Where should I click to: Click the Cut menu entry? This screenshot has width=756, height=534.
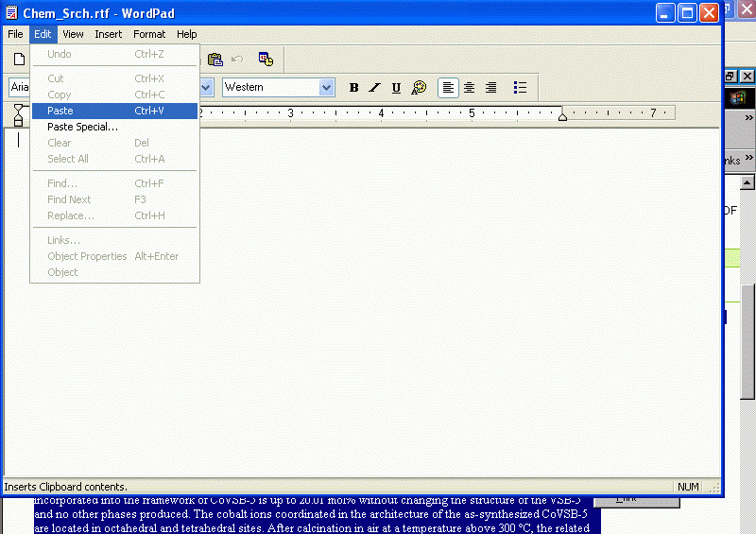[114, 78]
